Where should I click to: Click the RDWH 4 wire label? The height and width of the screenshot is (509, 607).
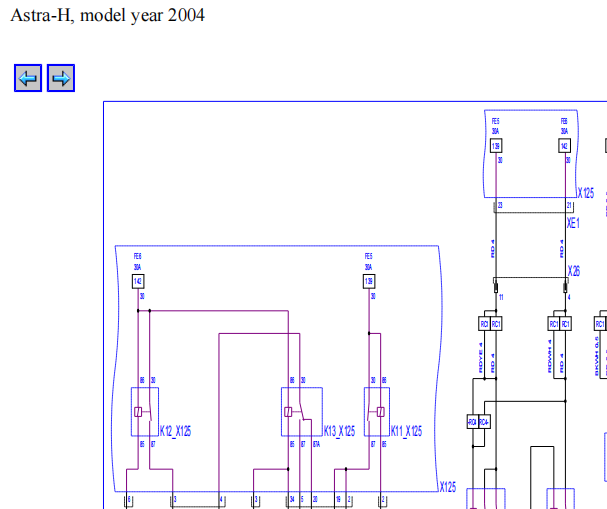(550, 356)
